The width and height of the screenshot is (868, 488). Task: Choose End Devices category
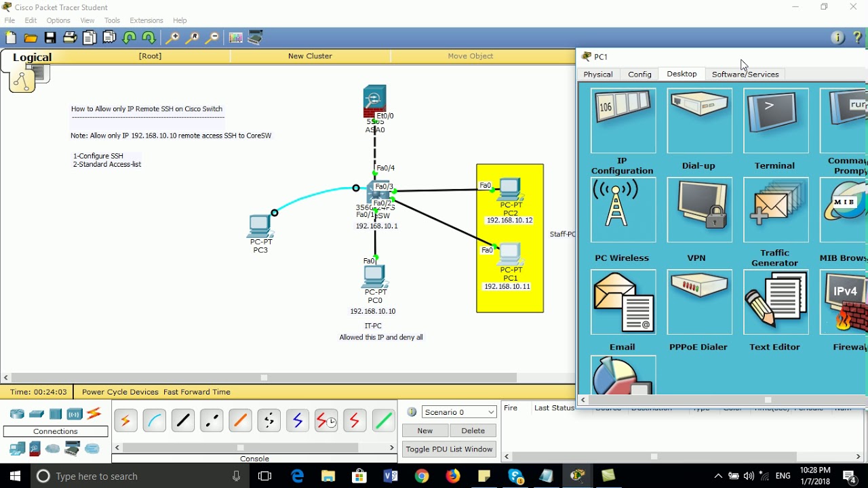pyautogui.click(x=17, y=448)
